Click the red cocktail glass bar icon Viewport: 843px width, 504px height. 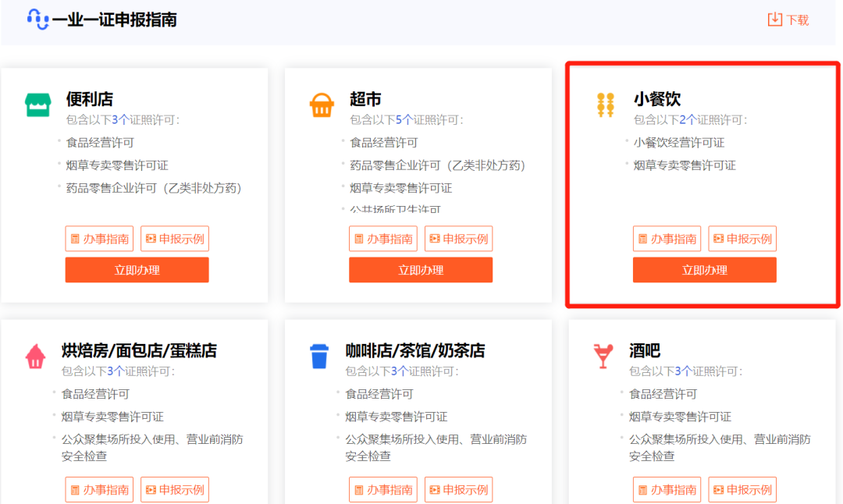pos(603,357)
